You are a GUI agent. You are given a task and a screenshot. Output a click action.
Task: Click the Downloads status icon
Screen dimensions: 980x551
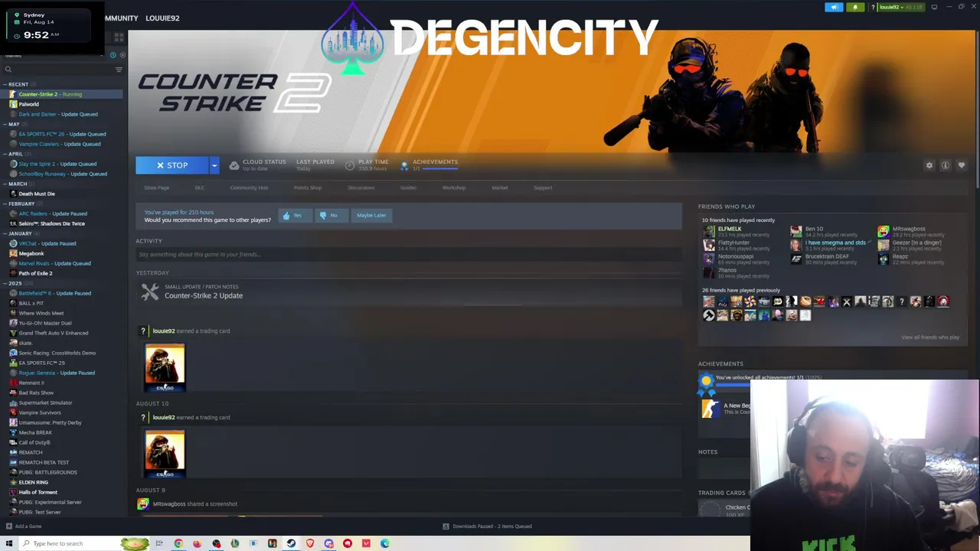[446, 527]
